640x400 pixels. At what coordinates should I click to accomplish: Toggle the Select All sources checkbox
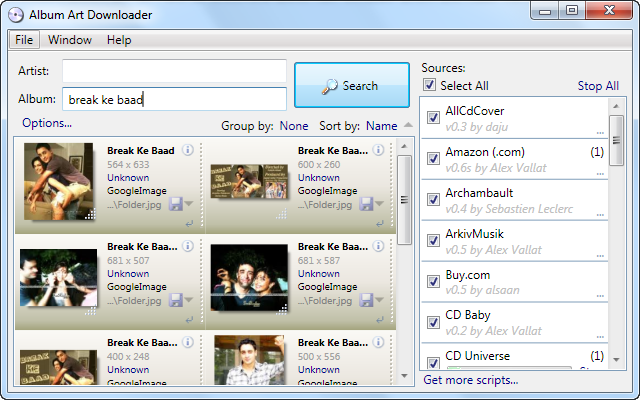[x=429, y=85]
